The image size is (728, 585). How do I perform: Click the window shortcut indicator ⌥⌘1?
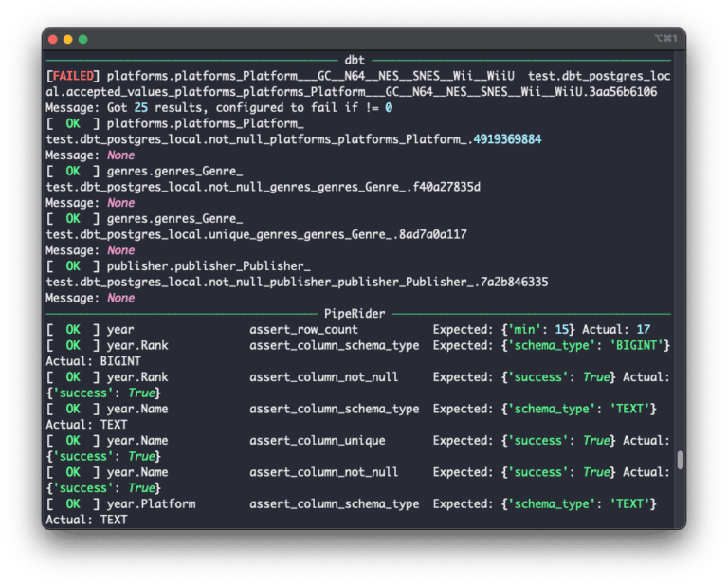pos(665,38)
